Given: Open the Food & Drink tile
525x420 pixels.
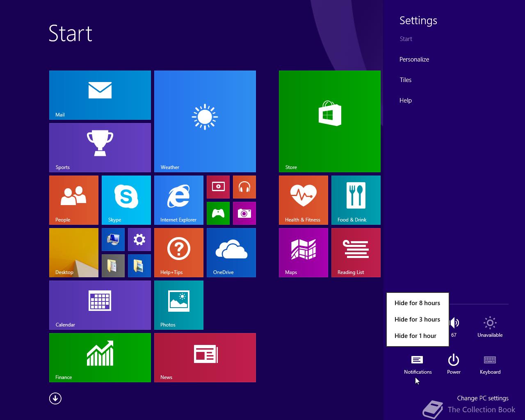Looking at the screenshot, I should click(x=356, y=200).
